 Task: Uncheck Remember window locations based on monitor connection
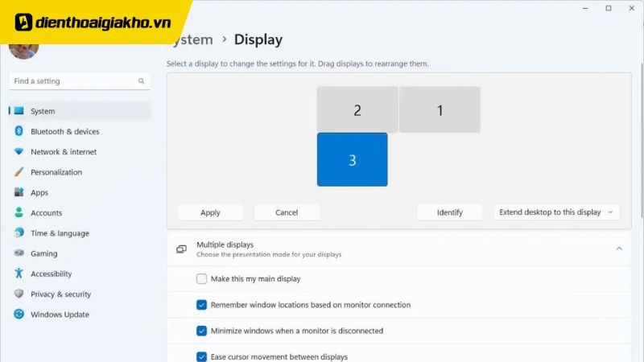(x=201, y=305)
